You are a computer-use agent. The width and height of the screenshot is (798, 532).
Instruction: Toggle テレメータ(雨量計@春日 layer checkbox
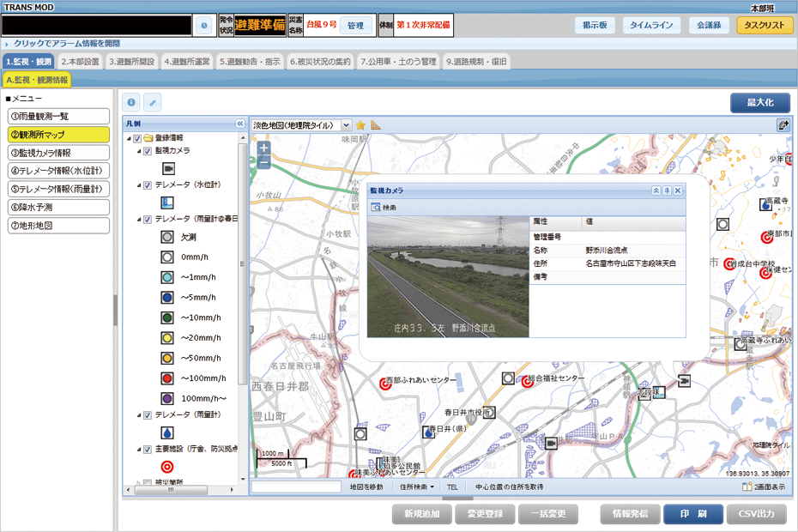[148, 220]
